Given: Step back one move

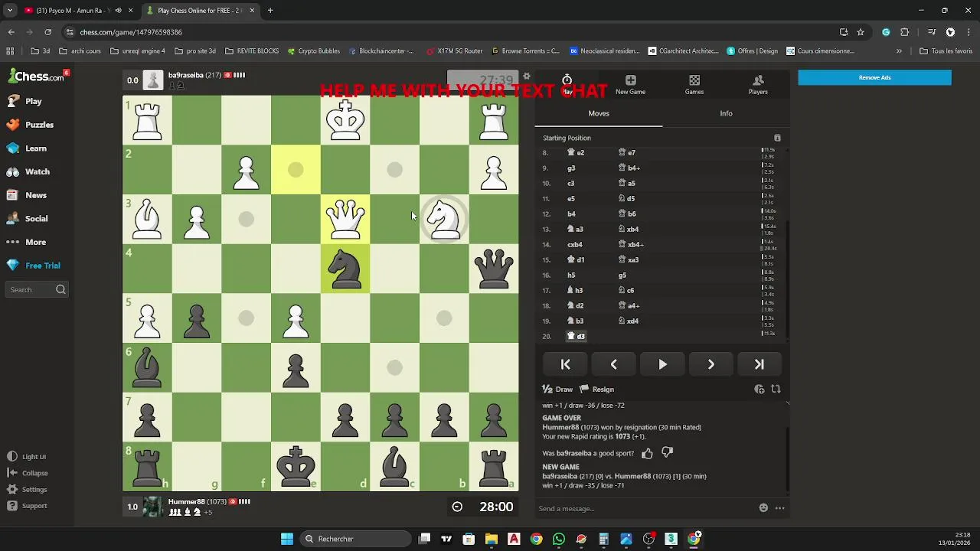Looking at the screenshot, I should [613, 364].
